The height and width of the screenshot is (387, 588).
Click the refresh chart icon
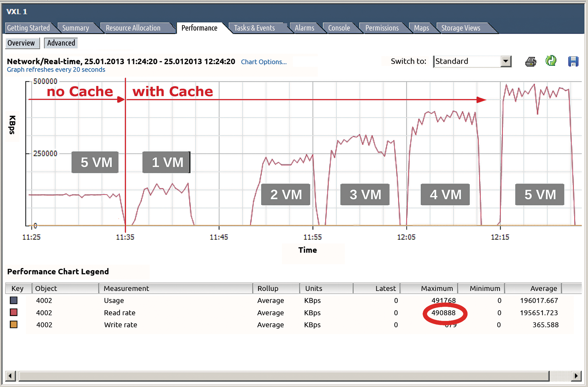(551, 61)
